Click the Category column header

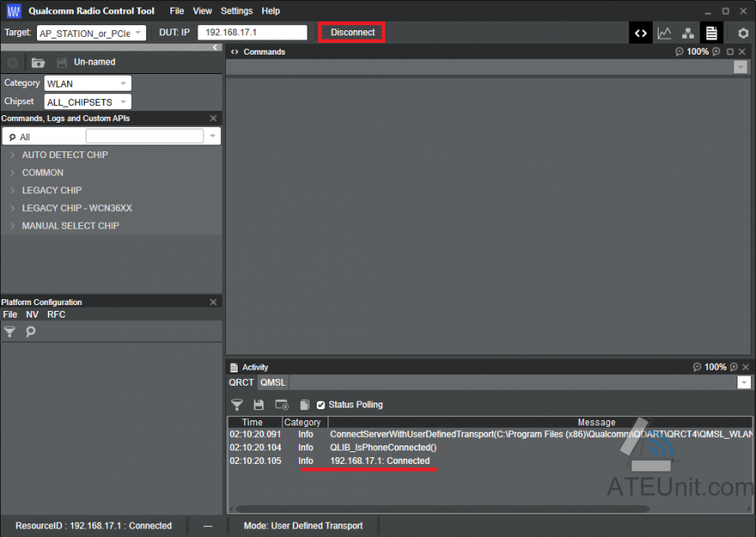pos(305,422)
